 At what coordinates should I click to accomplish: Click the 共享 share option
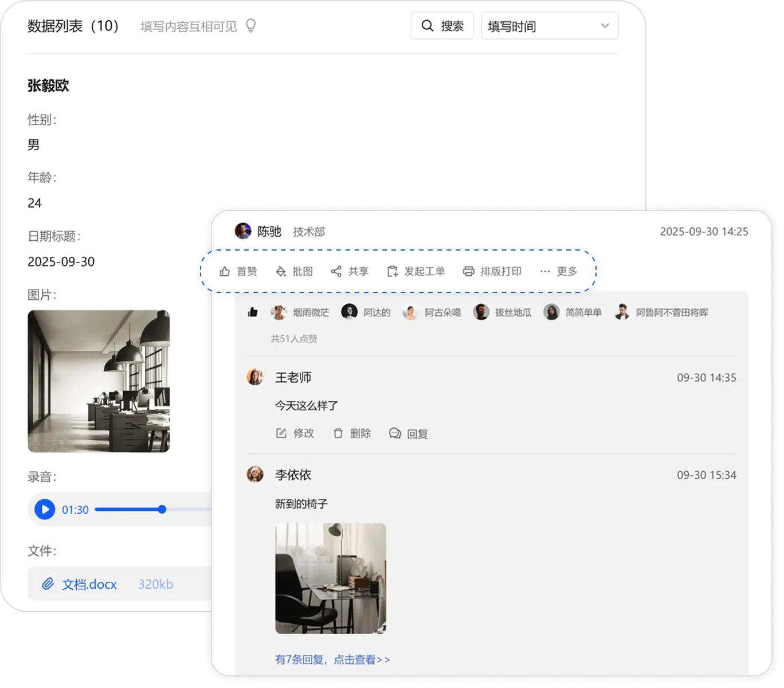click(x=350, y=271)
